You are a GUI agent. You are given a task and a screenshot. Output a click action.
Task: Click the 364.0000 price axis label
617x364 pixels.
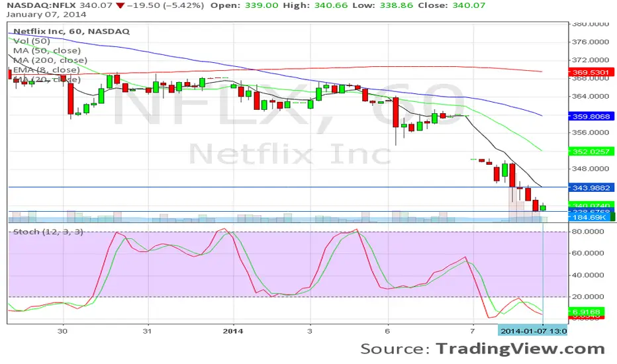coord(591,96)
